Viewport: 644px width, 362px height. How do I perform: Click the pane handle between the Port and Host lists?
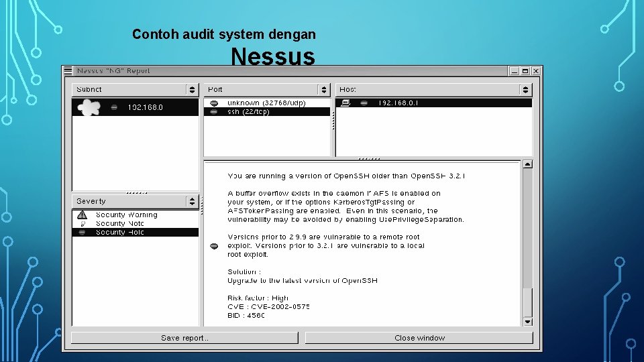click(x=333, y=121)
